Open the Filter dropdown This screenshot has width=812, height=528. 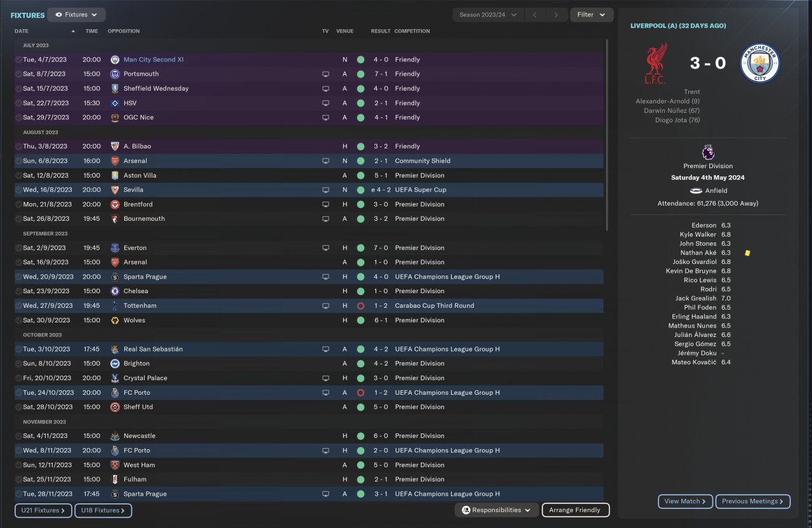[x=591, y=15]
